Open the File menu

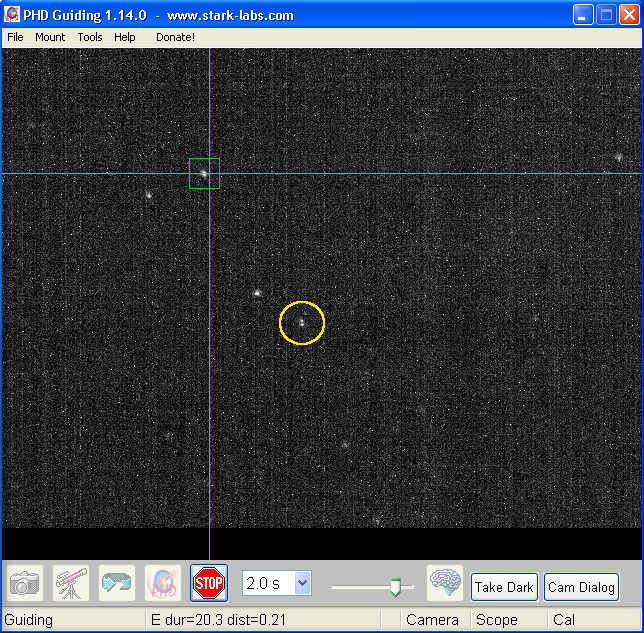click(x=15, y=37)
